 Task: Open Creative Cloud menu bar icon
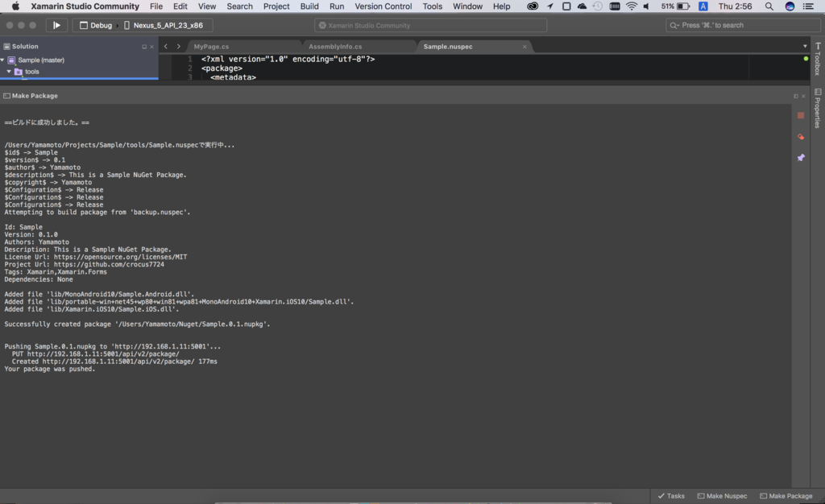533,6
